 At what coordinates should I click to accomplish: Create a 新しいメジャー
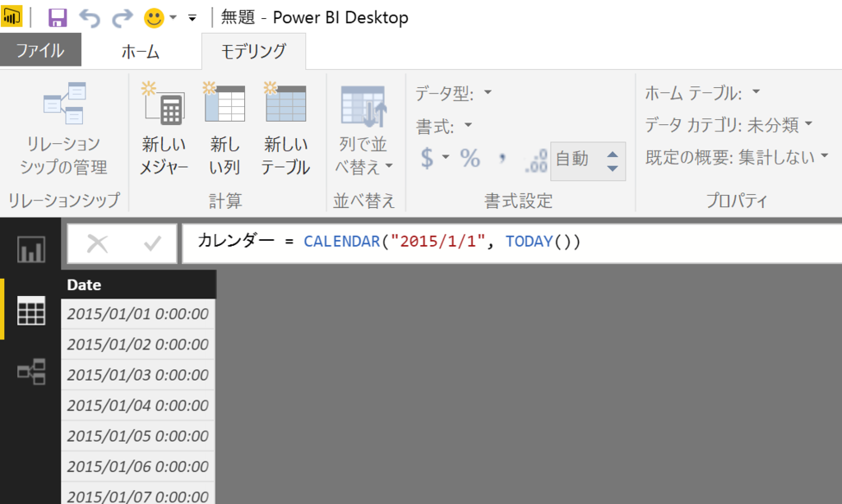[164, 129]
